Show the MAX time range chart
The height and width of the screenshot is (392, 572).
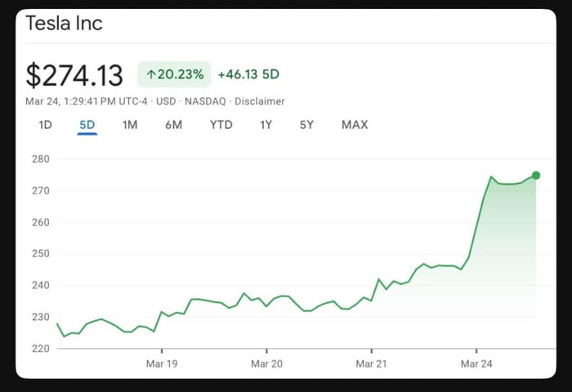point(355,125)
